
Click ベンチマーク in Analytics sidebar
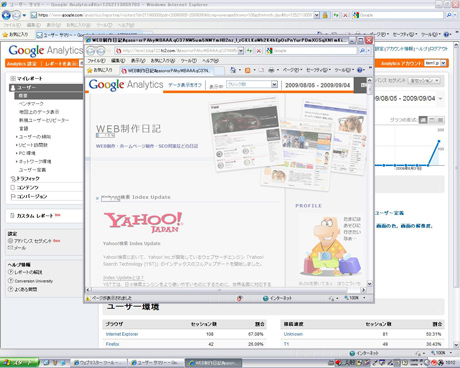[x=31, y=104]
